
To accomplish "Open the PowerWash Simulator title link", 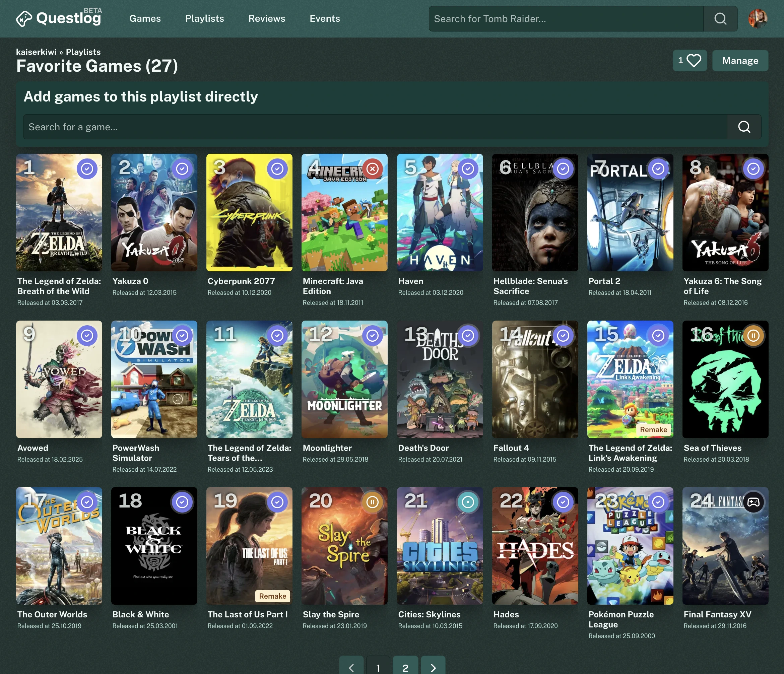I will pyautogui.click(x=136, y=453).
